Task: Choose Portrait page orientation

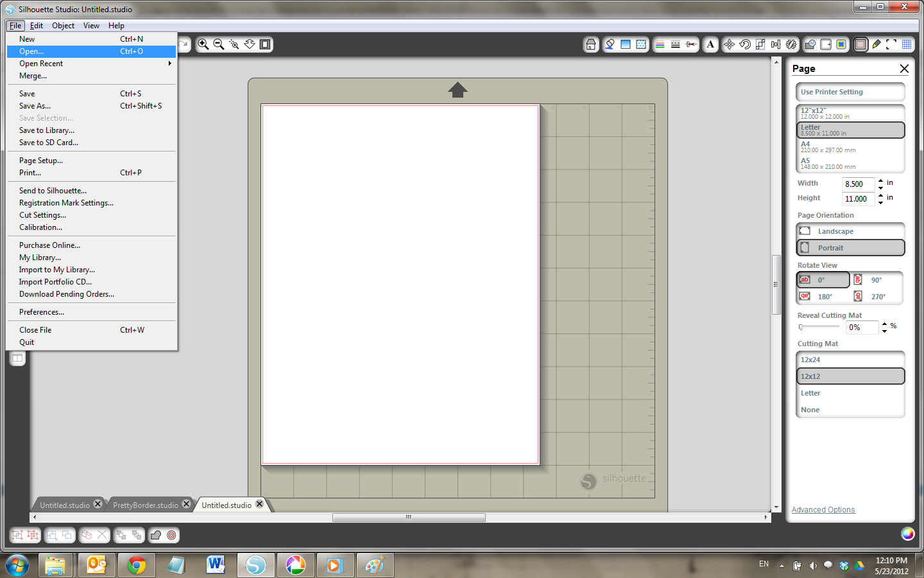Action: 850,247
